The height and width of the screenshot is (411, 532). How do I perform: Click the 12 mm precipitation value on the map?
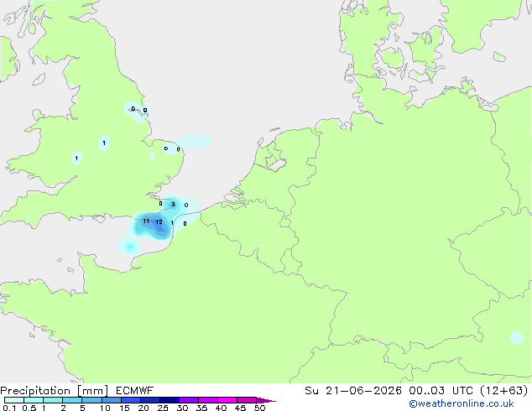coord(159,222)
